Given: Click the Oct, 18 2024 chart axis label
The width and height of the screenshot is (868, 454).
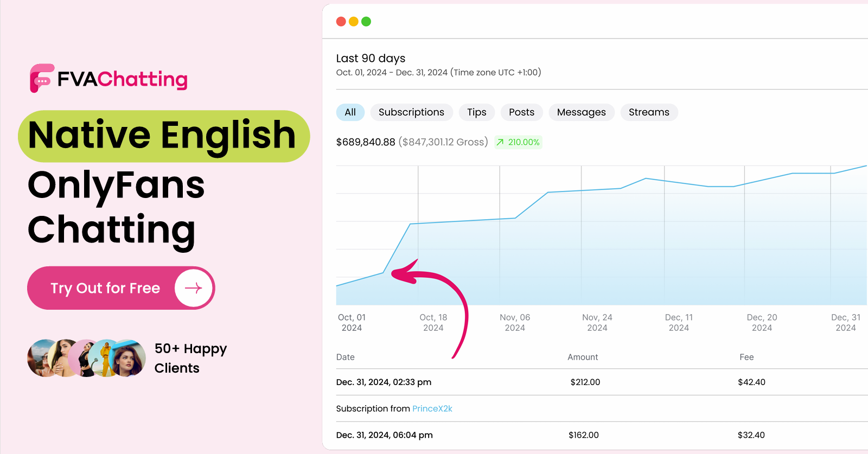Looking at the screenshot, I should point(433,322).
